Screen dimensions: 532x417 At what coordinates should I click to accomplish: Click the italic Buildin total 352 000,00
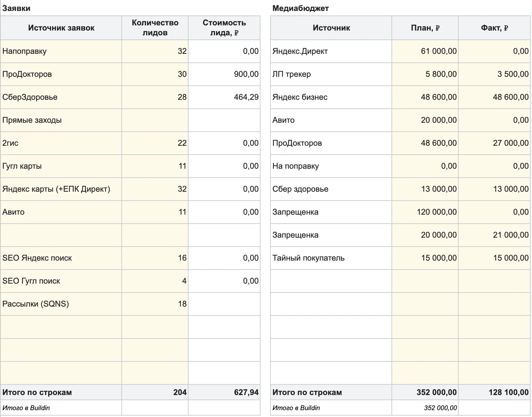[x=425, y=408]
